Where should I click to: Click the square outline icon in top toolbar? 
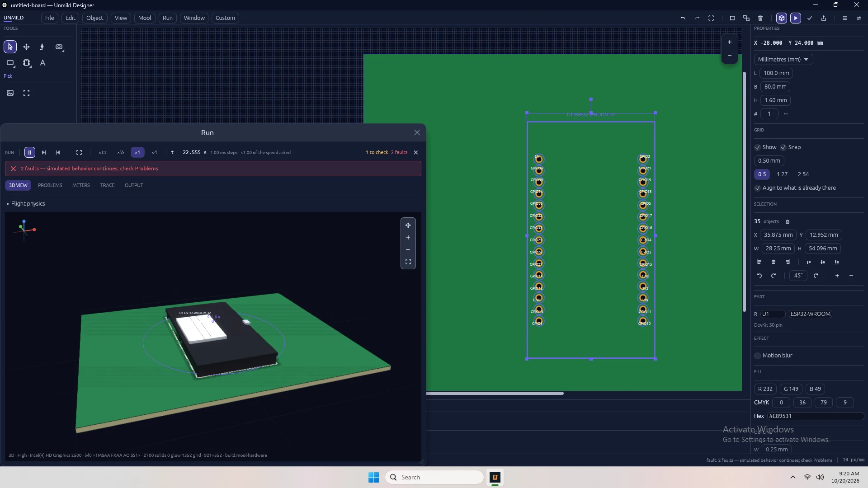732,18
